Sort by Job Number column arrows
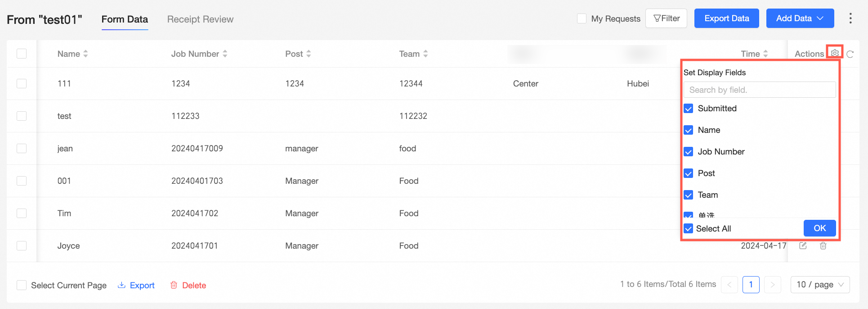This screenshot has width=868, height=309. tap(225, 54)
